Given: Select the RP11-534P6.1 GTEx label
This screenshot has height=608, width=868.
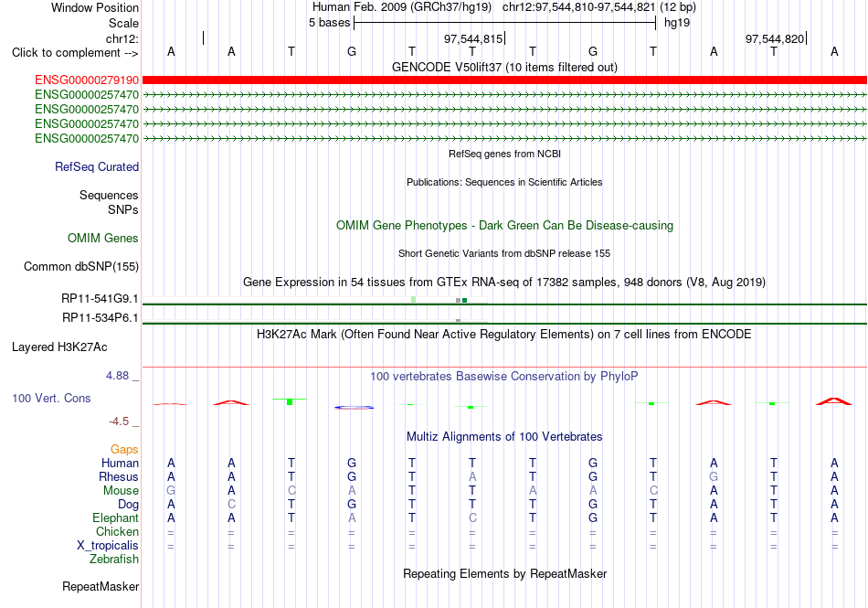Looking at the screenshot, I should (x=101, y=318).
